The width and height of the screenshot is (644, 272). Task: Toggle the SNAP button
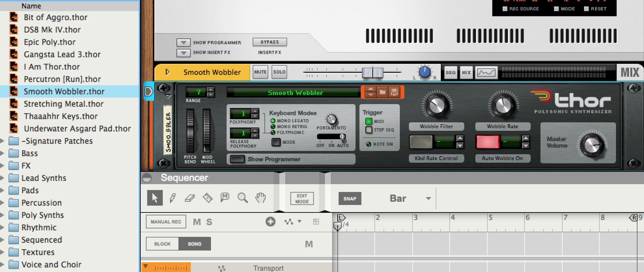350,198
